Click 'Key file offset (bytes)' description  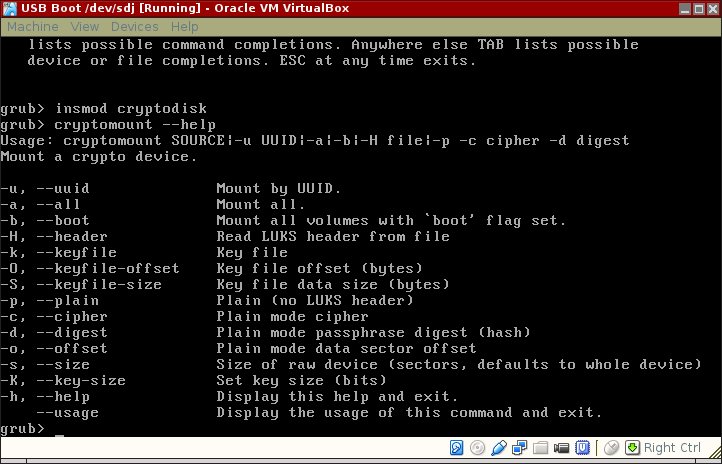click(320, 268)
